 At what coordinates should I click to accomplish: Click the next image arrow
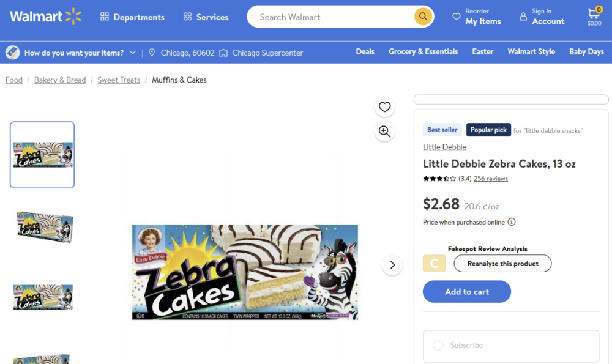[x=392, y=265]
